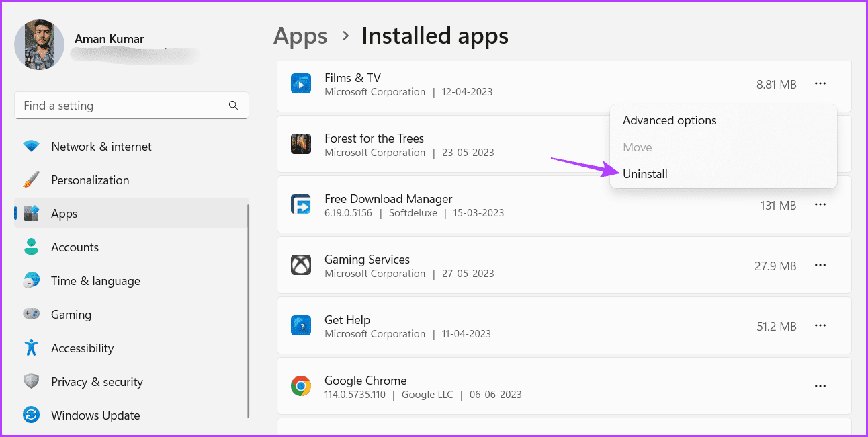Click the 51.2 MB size value
Screen dimensions: 868x437
(776, 327)
